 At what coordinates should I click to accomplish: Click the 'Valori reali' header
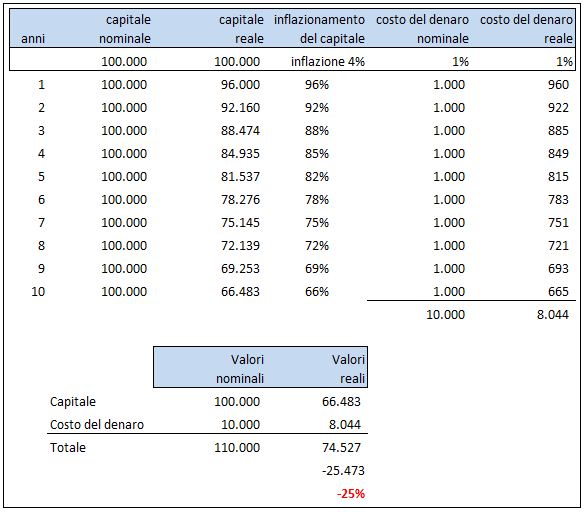pos(348,369)
